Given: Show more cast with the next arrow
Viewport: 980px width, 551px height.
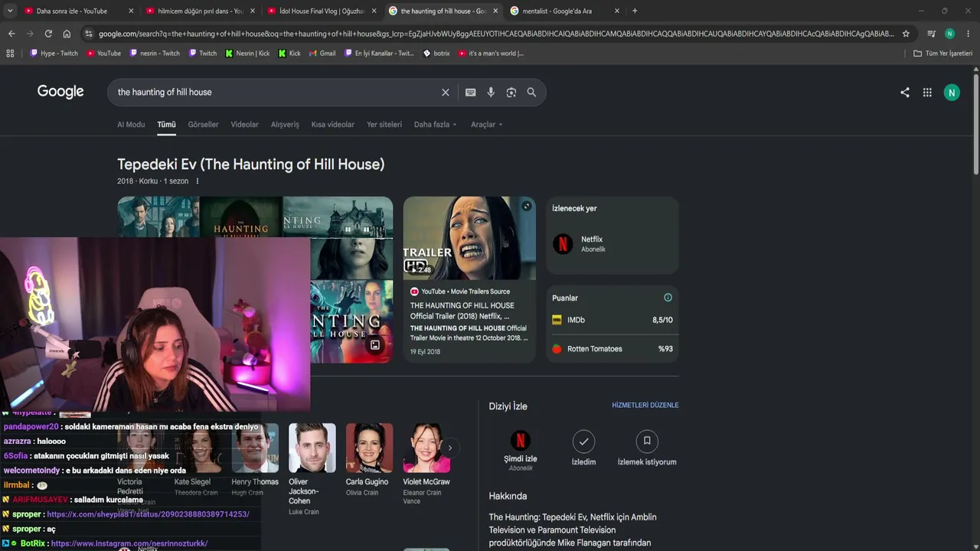Looking at the screenshot, I should [x=450, y=448].
